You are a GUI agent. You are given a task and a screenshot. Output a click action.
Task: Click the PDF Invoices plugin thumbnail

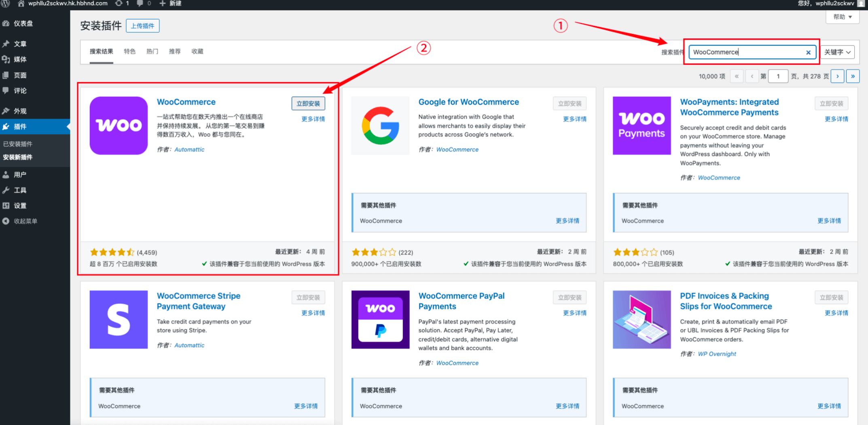point(641,319)
